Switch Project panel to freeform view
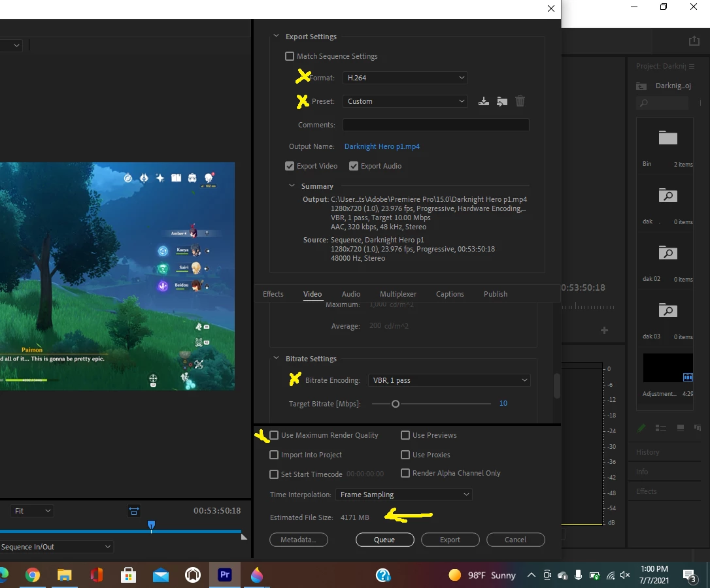Screen dimensions: 710x588 tap(698, 428)
